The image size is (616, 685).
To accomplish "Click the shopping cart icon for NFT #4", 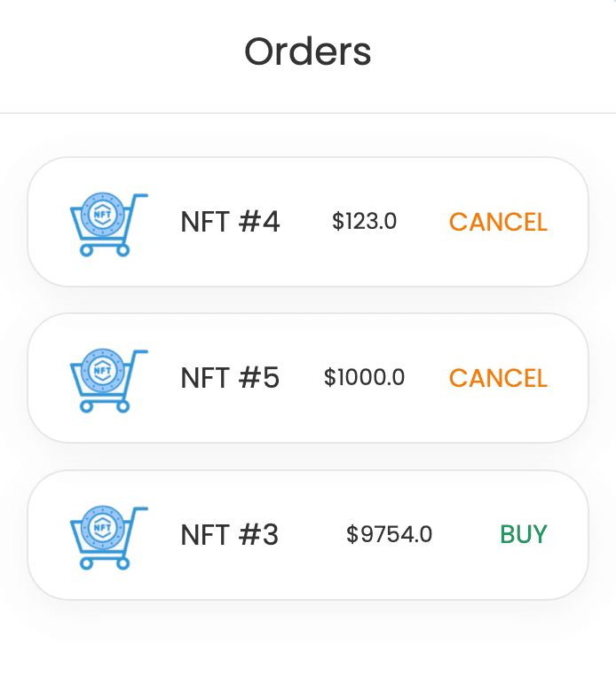I will pos(109,224).
